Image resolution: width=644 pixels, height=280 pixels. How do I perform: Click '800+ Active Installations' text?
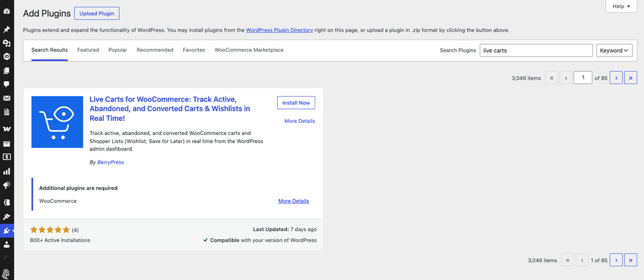pyautogui.click(x=60, y=240)
